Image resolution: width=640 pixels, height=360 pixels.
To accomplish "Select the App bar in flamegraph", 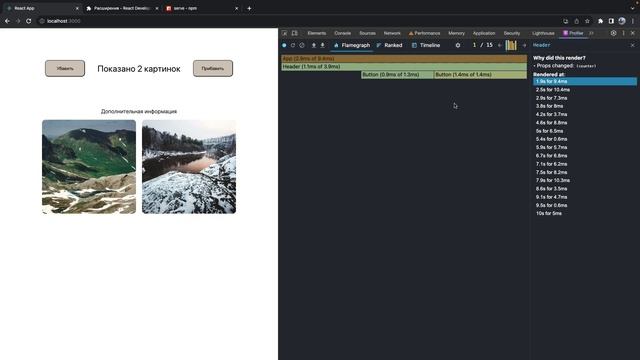I will coord(404,58).
